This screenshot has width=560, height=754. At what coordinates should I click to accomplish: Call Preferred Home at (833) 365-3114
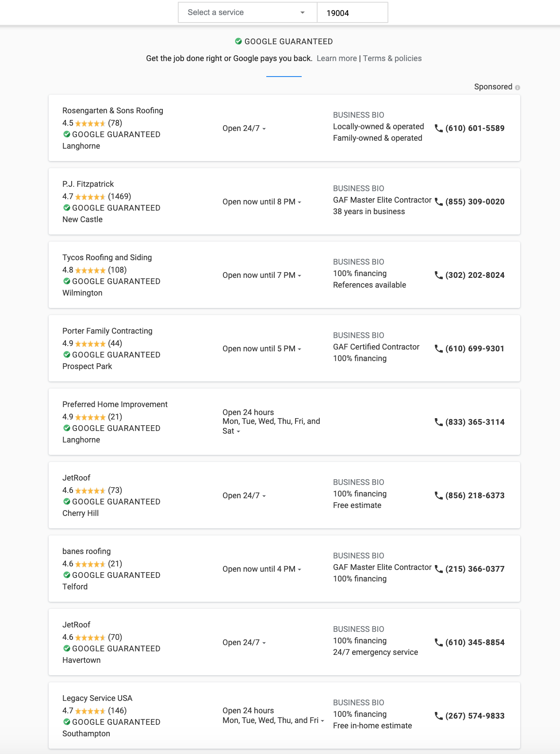tap(475, 422)
